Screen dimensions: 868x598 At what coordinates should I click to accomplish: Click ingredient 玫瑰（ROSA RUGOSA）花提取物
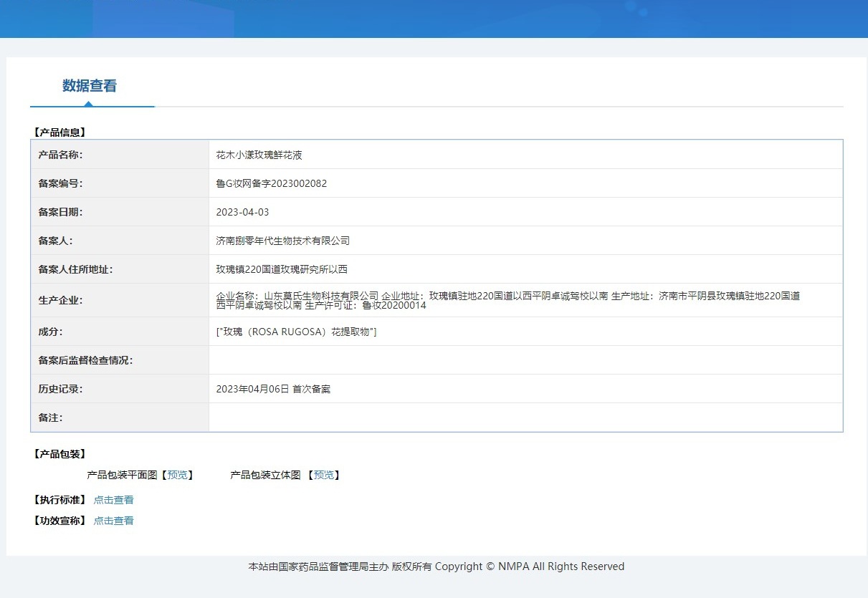point(296,332)
